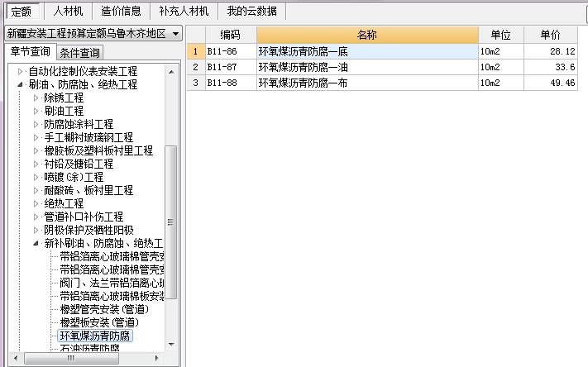Select 刷油工程 in the chapter tree
This screenshot has height=367, width=588.
click(x=64, y=111)
